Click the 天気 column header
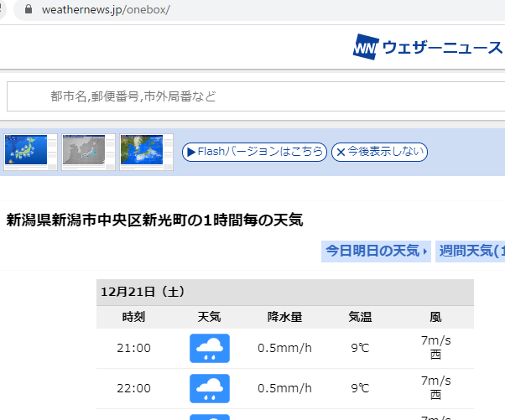 pyautogui.click(x=210, y=317)
